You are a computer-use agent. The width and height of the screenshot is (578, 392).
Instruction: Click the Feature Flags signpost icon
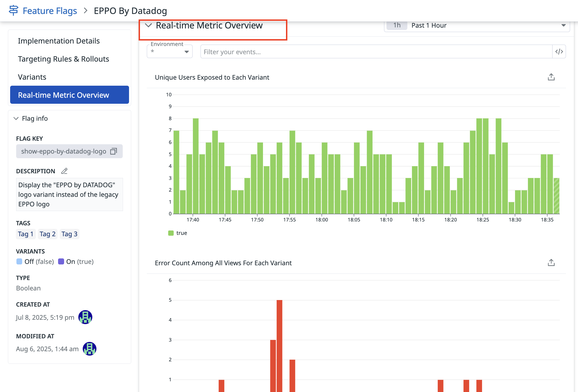pyautogui.click(x=13, y=10)
